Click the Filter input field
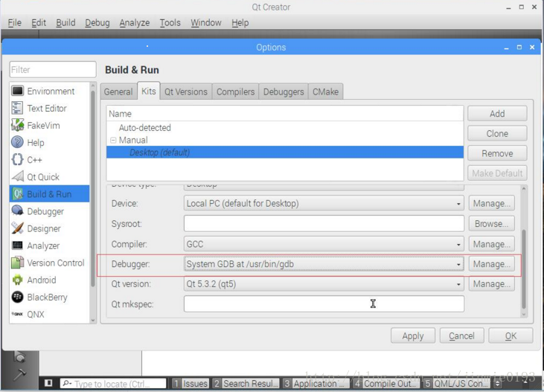This screenshot has height=392, width=544. click(53, 70)
